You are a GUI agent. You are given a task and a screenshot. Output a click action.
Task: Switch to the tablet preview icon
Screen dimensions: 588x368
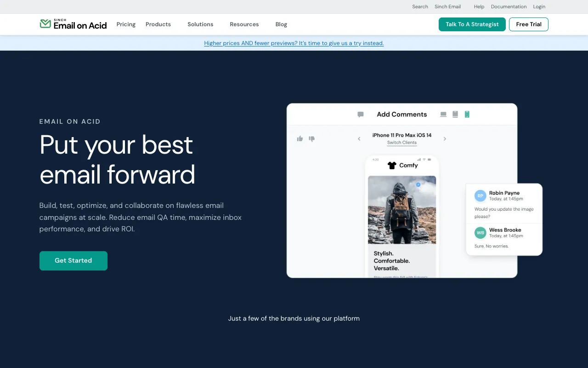(455, 114)
